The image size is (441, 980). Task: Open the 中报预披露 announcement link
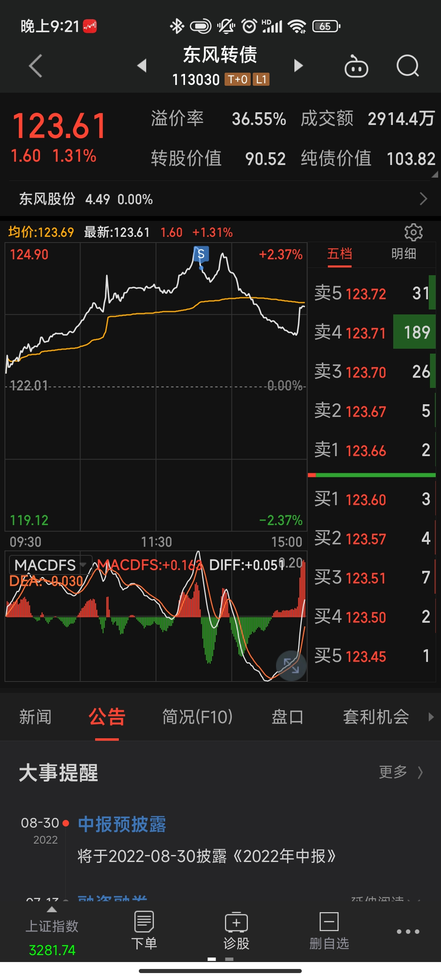pyautogui.click(x=122, y=824)
